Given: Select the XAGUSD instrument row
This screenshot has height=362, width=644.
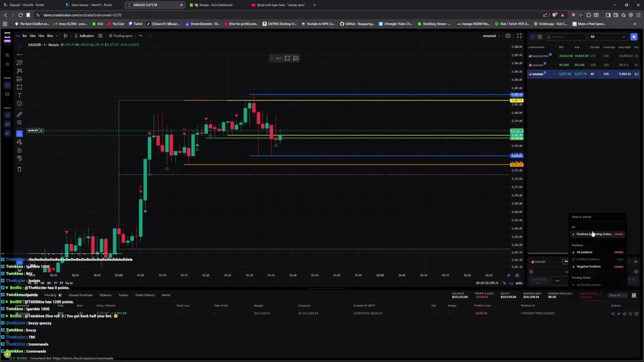Looking at the screenshot, I should [x=584, y=65].
